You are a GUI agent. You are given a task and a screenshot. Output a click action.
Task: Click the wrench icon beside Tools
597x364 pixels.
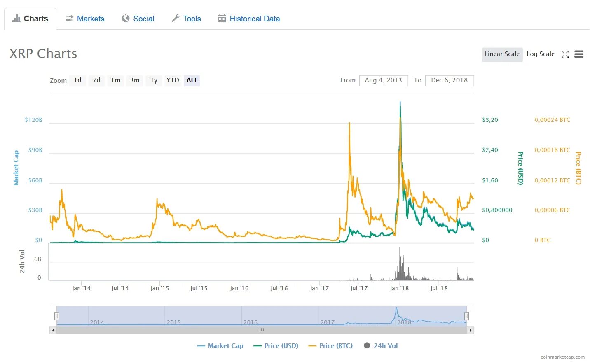pyautogui.click(x=176, y=19)
